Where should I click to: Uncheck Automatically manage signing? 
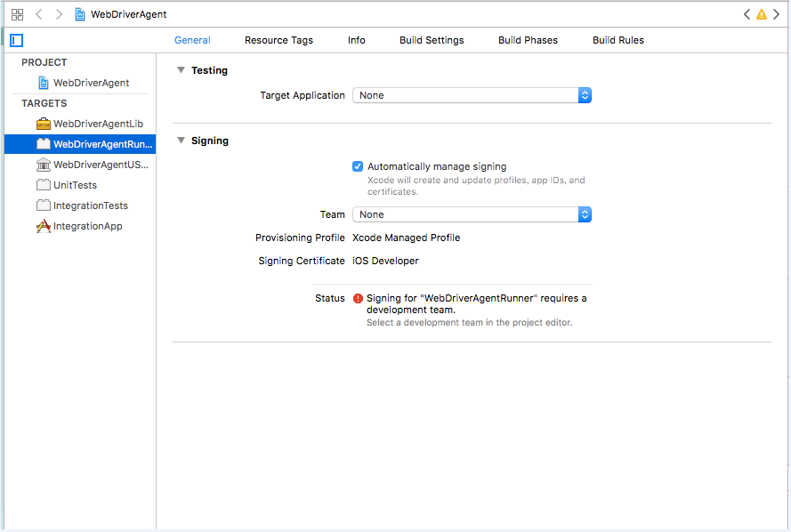tap(358, 166)
